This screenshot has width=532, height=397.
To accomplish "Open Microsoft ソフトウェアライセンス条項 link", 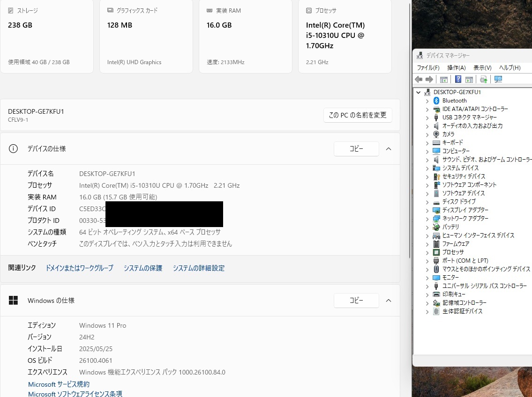I will 75,394.
